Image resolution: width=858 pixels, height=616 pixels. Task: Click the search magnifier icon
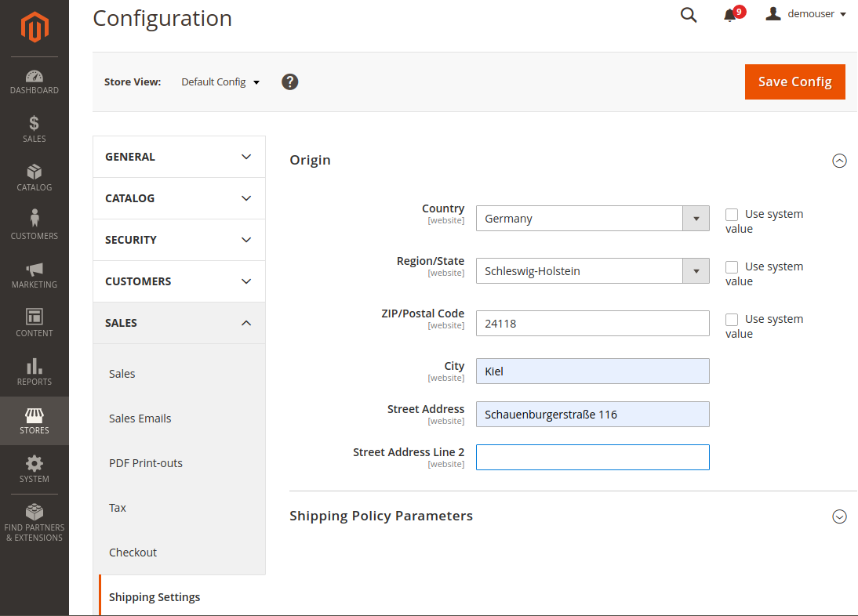689,15
